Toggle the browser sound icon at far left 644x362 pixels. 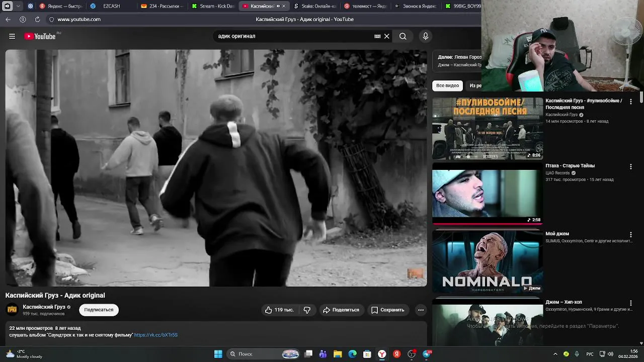coord(8,6)
